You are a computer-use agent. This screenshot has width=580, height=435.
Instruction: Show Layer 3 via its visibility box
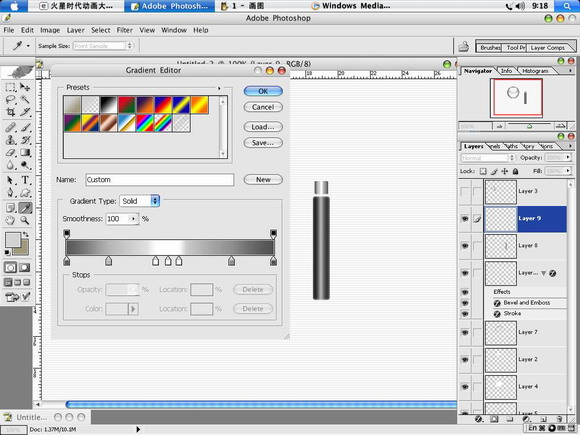point(465,192)
